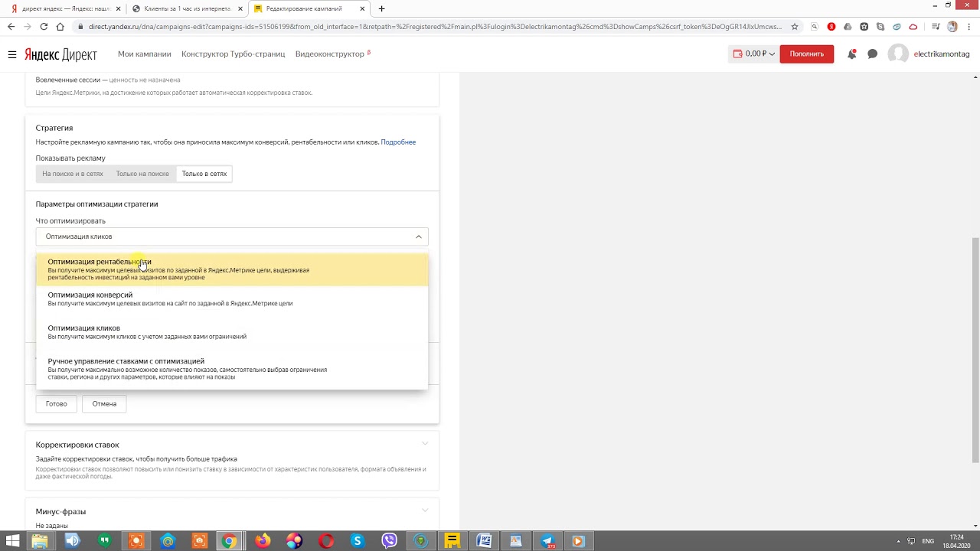Screen dimensions: 980x551
Task: Switch to 'На поиске и в сетях' option
Action: [73, 174]
